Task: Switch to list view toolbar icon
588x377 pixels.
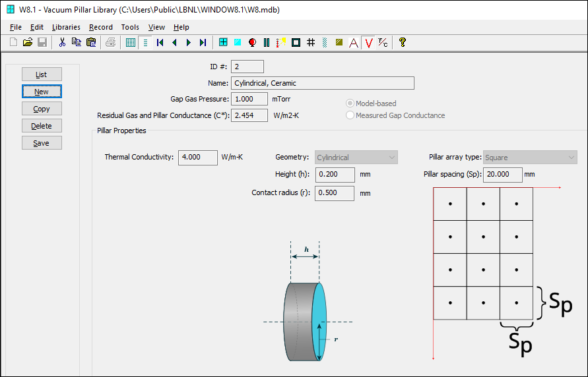Action: (x=131, y=43)
